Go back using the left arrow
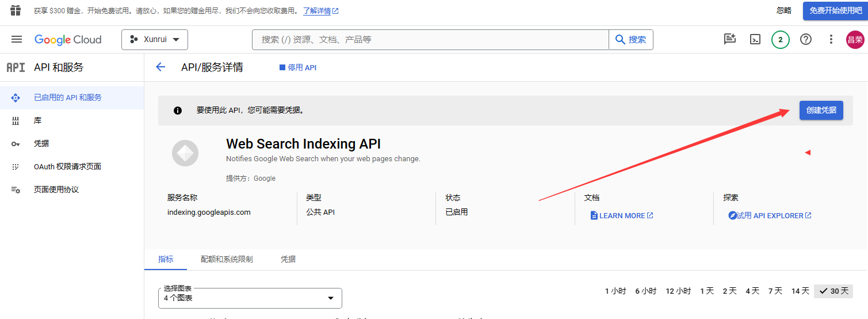Viewport: 868px width, 319px height. [160, 67]
